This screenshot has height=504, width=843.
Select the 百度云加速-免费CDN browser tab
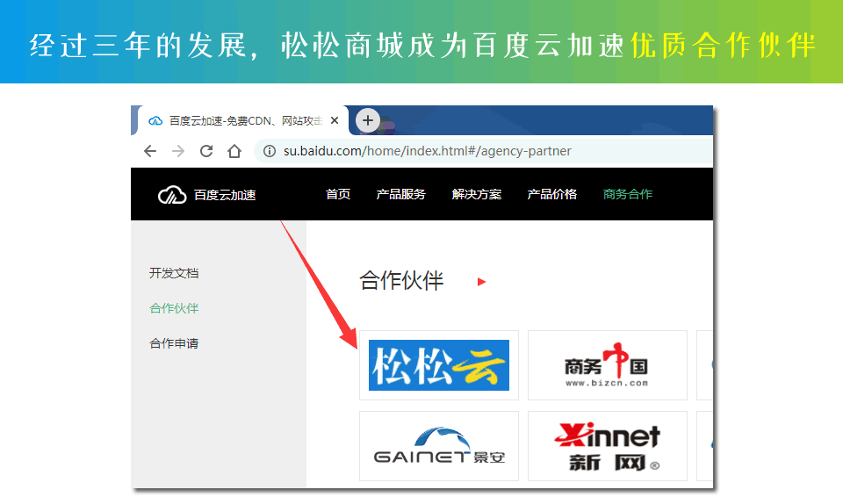click(x=243, y=120)
